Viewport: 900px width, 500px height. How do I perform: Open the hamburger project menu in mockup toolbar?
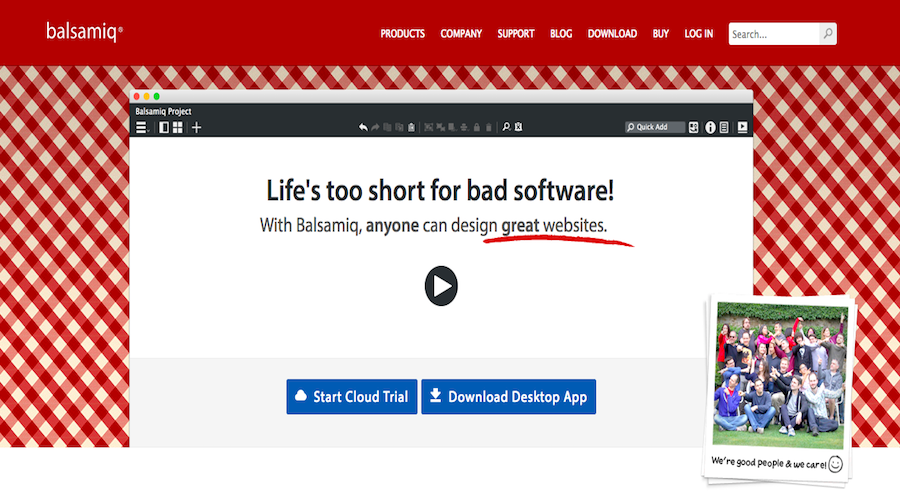coord(141,127)
